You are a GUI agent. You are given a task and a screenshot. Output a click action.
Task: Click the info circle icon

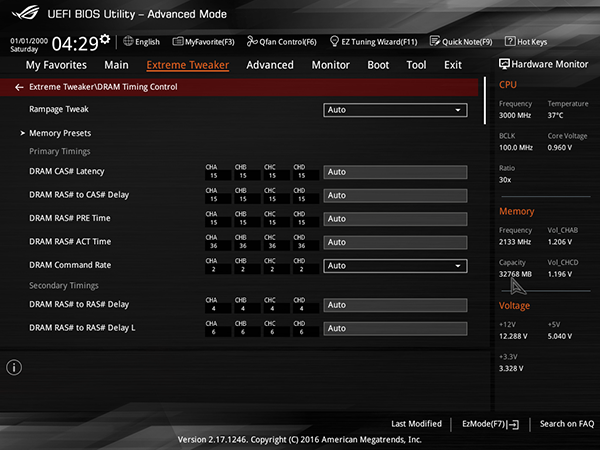[x=14, y=367]
